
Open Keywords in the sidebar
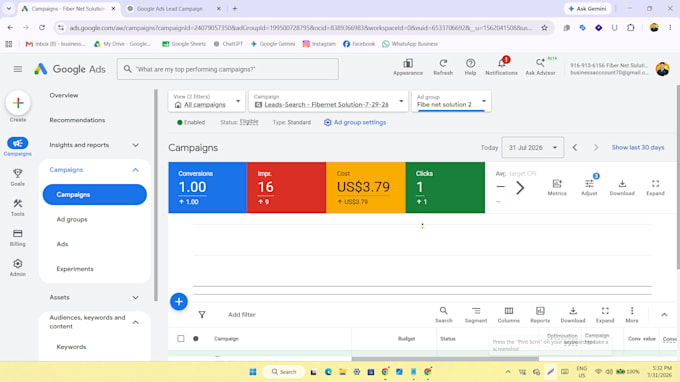click(x=71, y=347)
